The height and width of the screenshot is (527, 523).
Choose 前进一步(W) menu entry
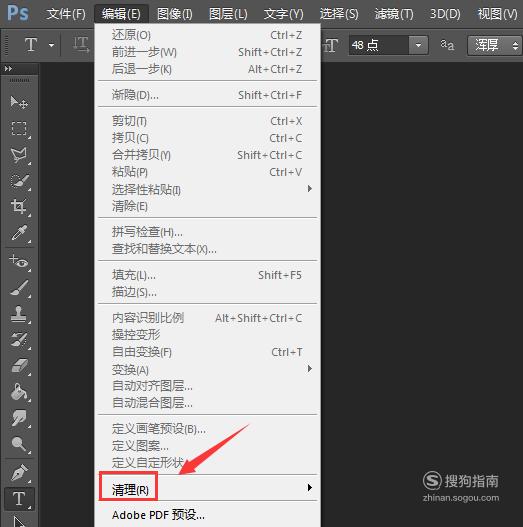(208, 52)
